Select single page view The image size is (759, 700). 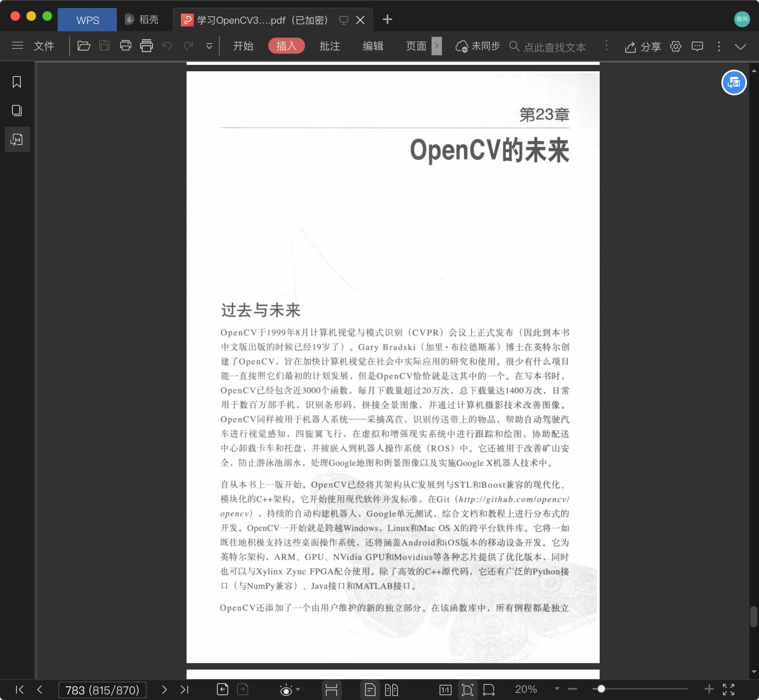370,690
